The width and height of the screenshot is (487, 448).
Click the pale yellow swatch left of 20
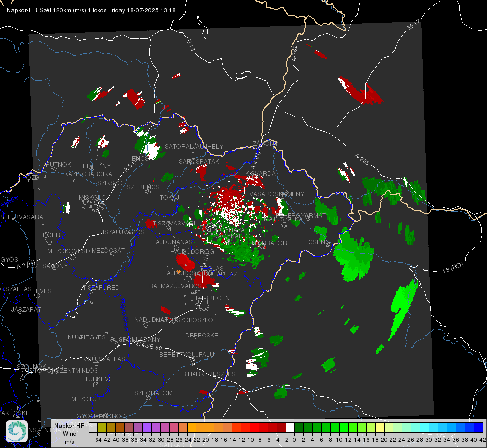(x=380, y=428)
